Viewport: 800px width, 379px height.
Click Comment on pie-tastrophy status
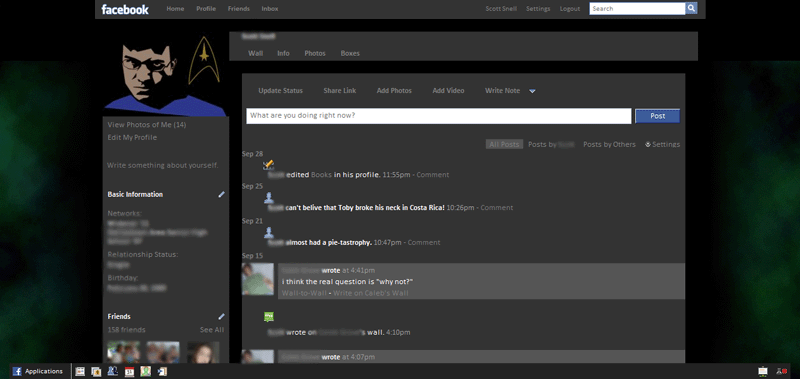424,242
